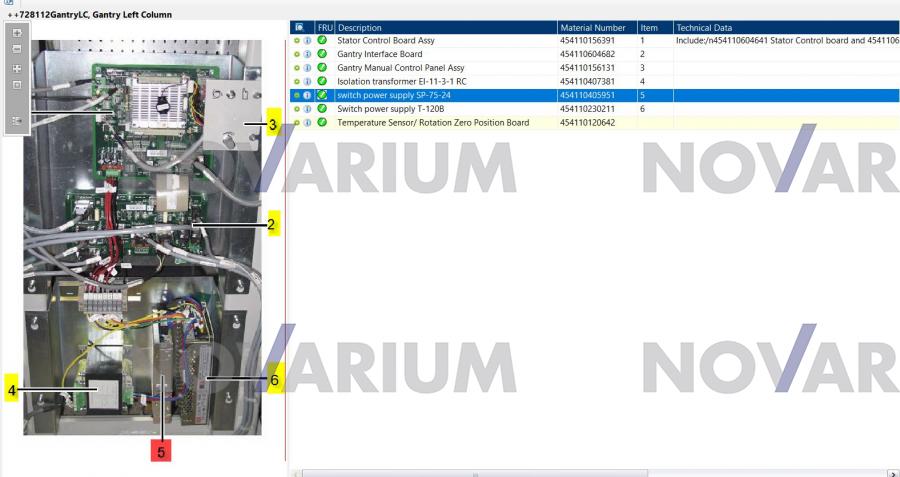The height and width of the screenshot is (477, 900).
Task: Sort by the Description column header
Action: click(445, 26)
